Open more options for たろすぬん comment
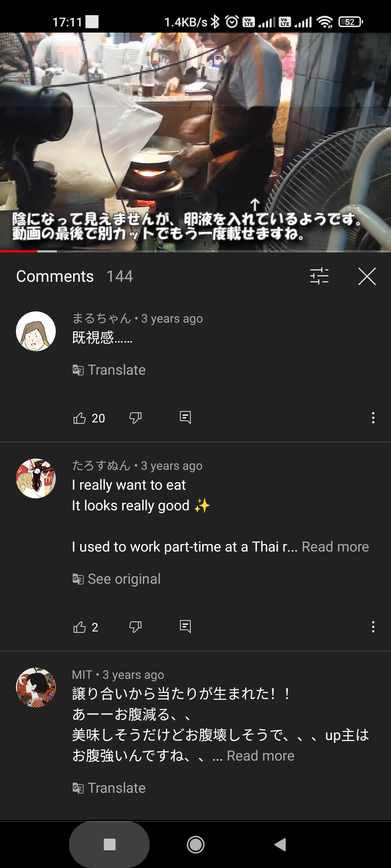The height and width of the screenshot is (868, 391). (373, 627)
